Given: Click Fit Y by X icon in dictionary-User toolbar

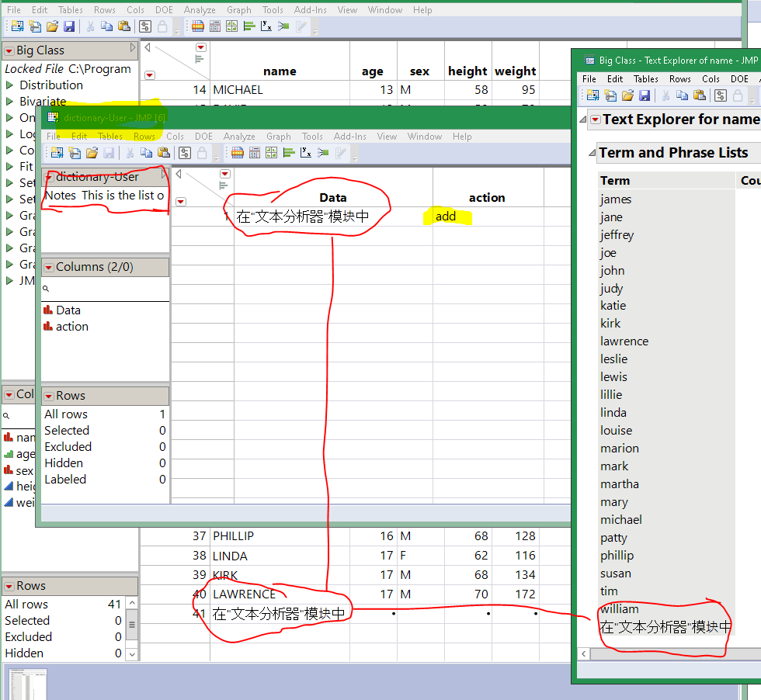Looking at the screenshot, I should coord(305,153).
